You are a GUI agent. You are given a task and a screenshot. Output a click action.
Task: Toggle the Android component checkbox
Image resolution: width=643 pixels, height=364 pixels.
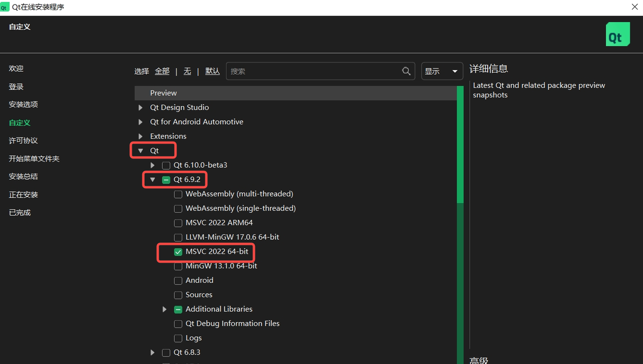178,281
